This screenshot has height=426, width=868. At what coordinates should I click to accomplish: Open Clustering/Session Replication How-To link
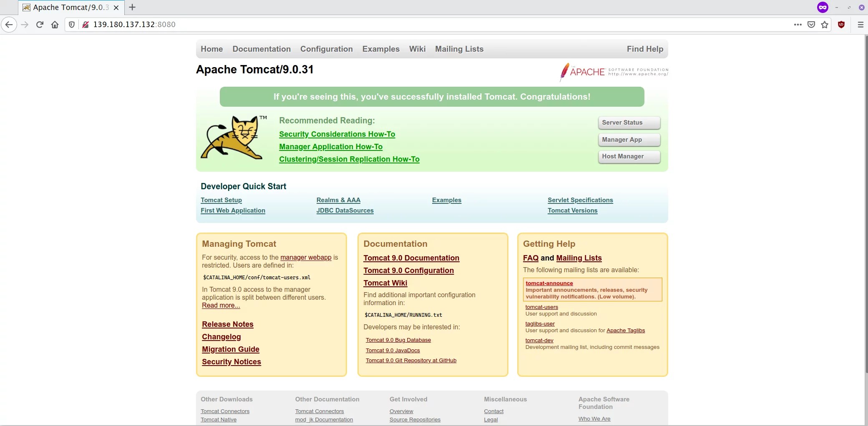click(349, 159)
